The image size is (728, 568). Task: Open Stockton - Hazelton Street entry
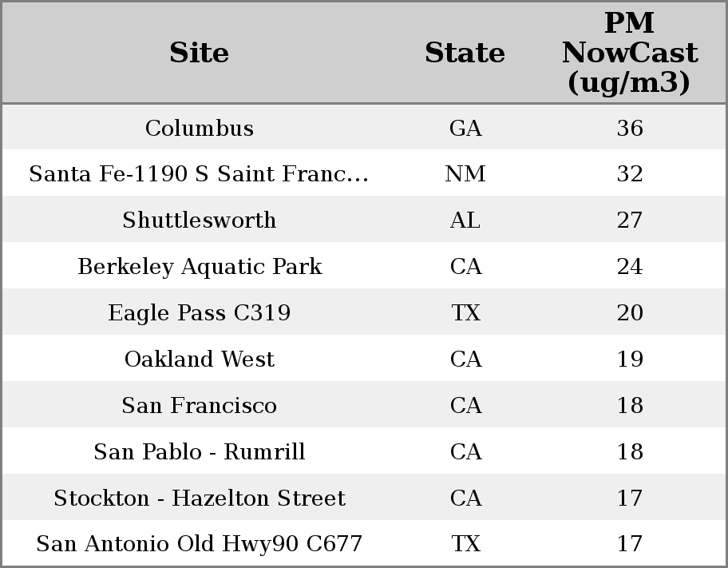click(x=199, y=498)
